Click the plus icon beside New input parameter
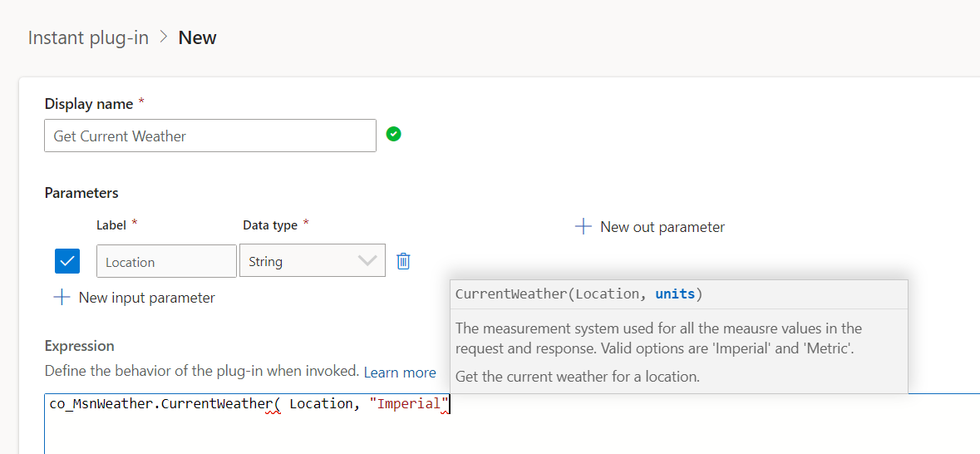The height and width of the screenshot is (454, 980). pos(62,297)
